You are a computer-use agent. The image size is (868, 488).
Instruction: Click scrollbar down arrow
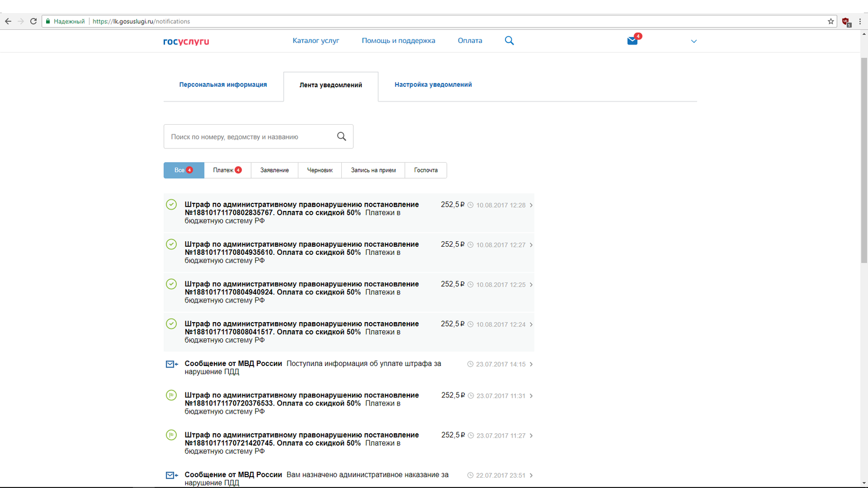pos(864,483)
